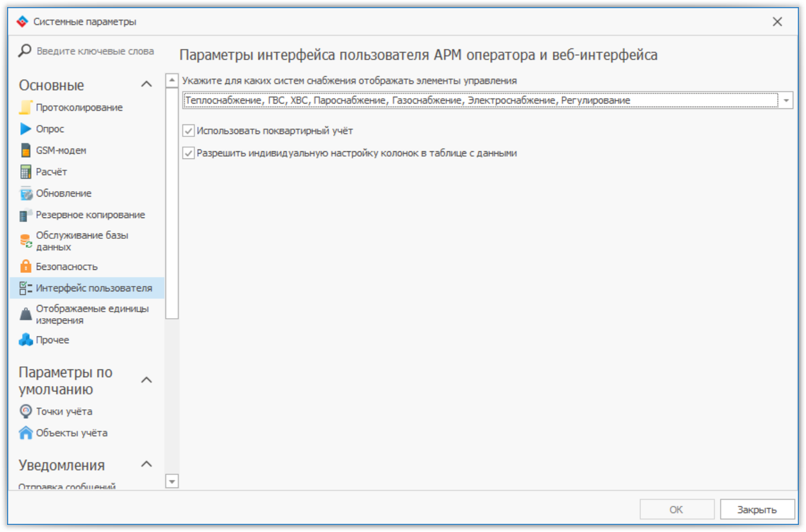Click the Уведомления section heading
Image resolution: width=806 pixels, height=532 pixels.
coord(62,465)
